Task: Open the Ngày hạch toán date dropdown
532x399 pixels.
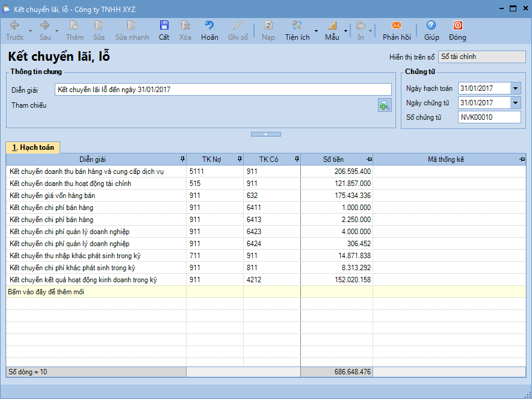Action: pos(515,88)
